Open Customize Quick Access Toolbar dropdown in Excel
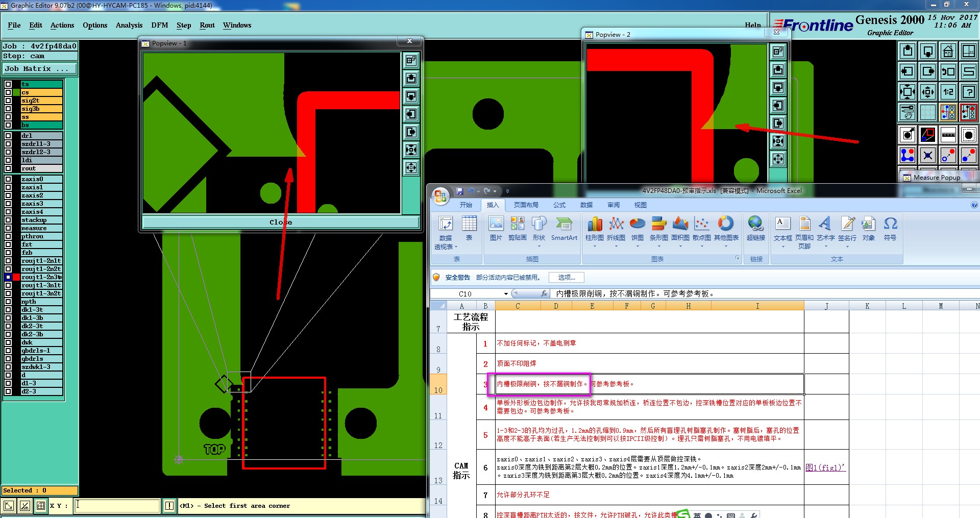The width and height of the screenshot is (980, 518). 507,191
